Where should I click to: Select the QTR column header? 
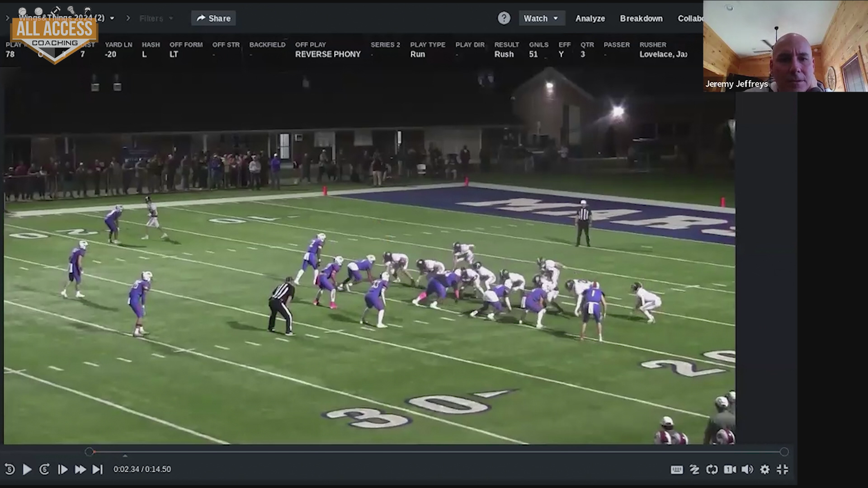(x=587, y=45)
